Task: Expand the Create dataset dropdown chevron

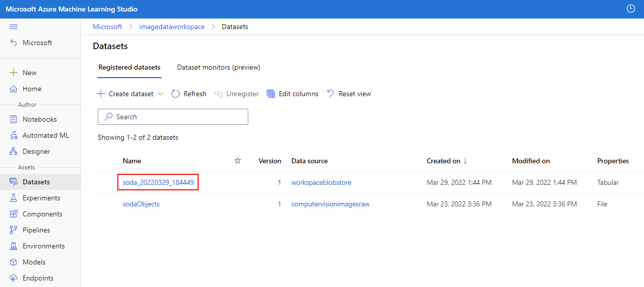Action: click(160, 94)
